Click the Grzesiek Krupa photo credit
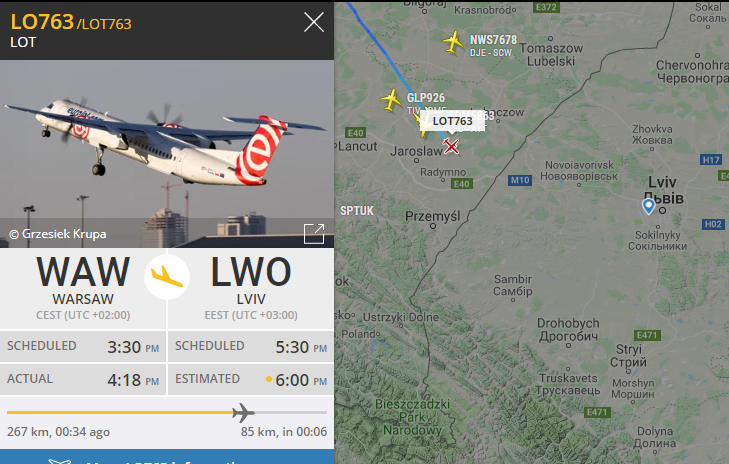 pos(58,234)
